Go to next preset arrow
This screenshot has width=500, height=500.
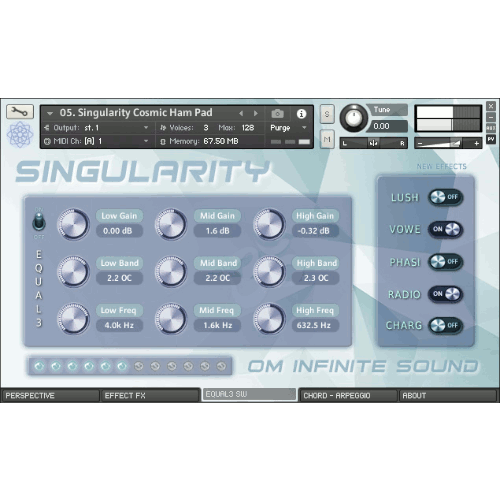click(256, 113)
